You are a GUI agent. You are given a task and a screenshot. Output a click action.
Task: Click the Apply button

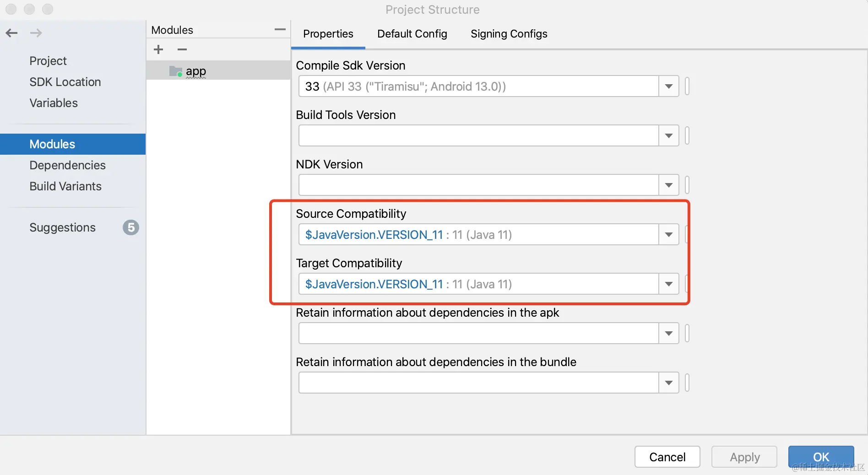click(744, 457)
